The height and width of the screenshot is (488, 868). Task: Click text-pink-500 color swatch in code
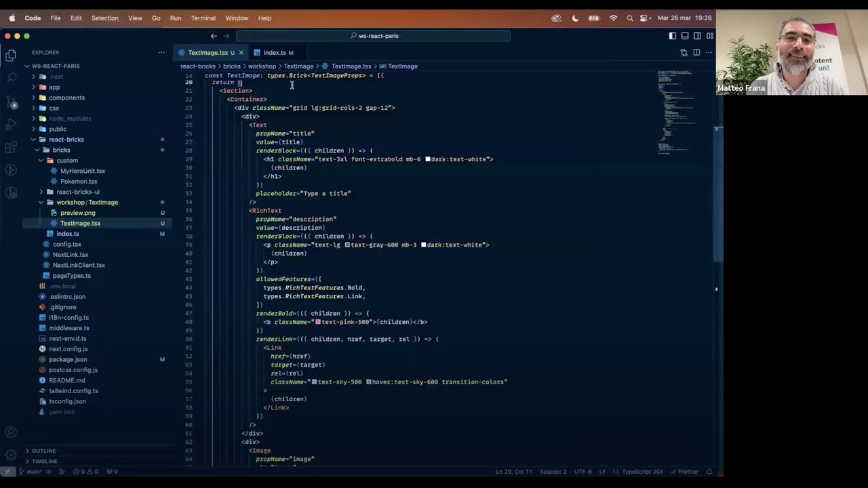(x=318, y=322)
